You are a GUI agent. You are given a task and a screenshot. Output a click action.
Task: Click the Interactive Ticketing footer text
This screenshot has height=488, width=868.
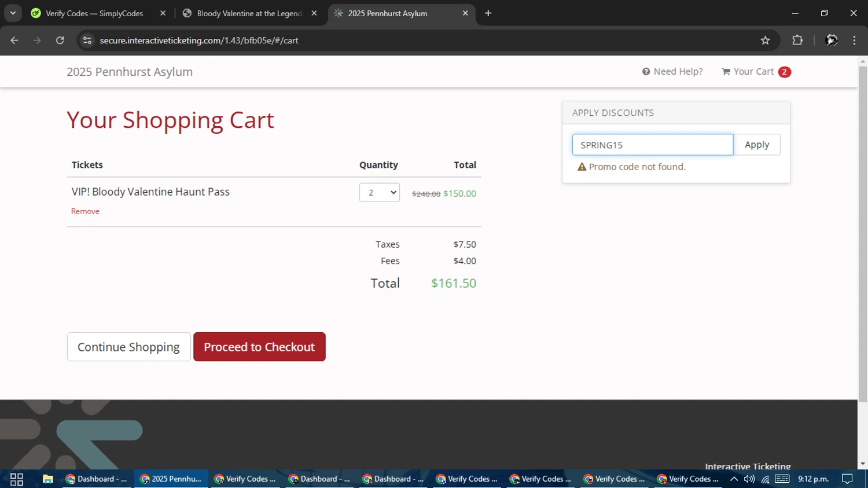(x=748, y=466)
